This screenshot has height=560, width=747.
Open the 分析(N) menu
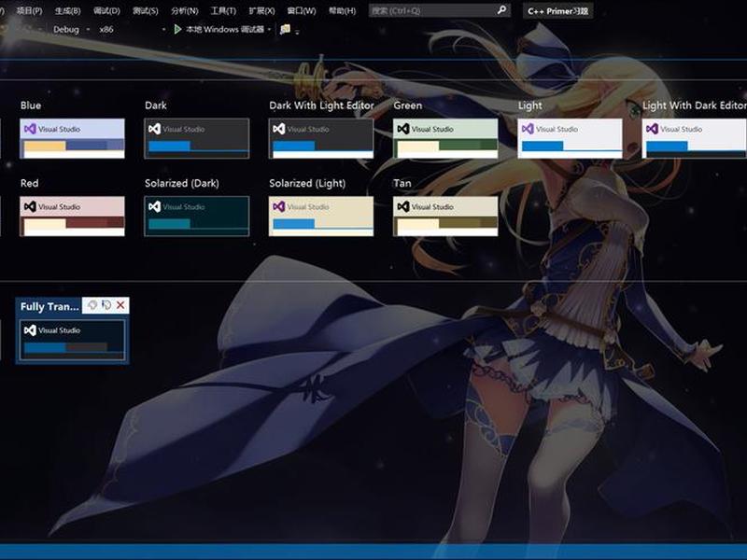click(x=184, y=10)
